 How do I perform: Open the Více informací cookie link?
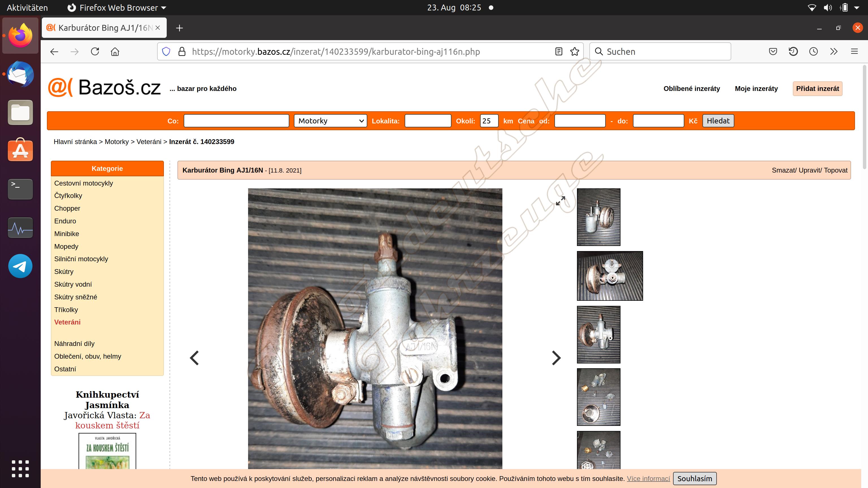(648, 479)
